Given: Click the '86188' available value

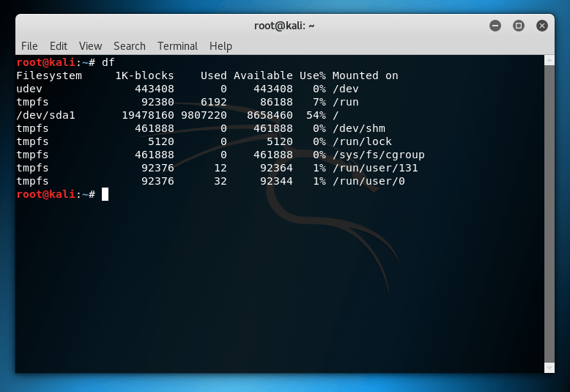Looking at the screenshot, I should tap(276, 102).
